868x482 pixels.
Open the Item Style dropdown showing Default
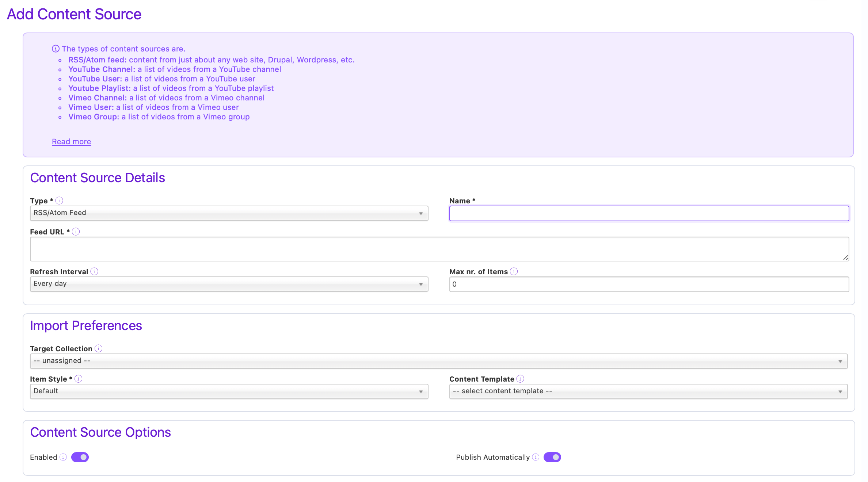pos(229,391)
